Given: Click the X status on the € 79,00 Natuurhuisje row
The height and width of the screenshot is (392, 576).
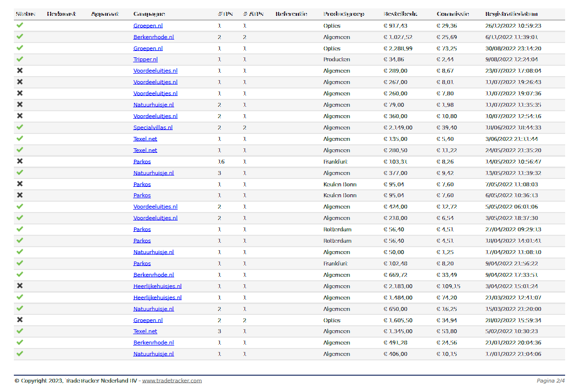Looking at the screenshot, I should point(20,105).
